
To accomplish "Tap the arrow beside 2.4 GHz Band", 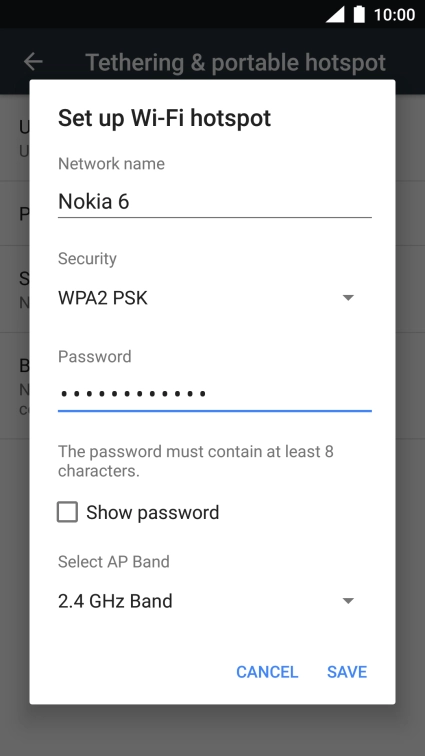I will point(348,601).
